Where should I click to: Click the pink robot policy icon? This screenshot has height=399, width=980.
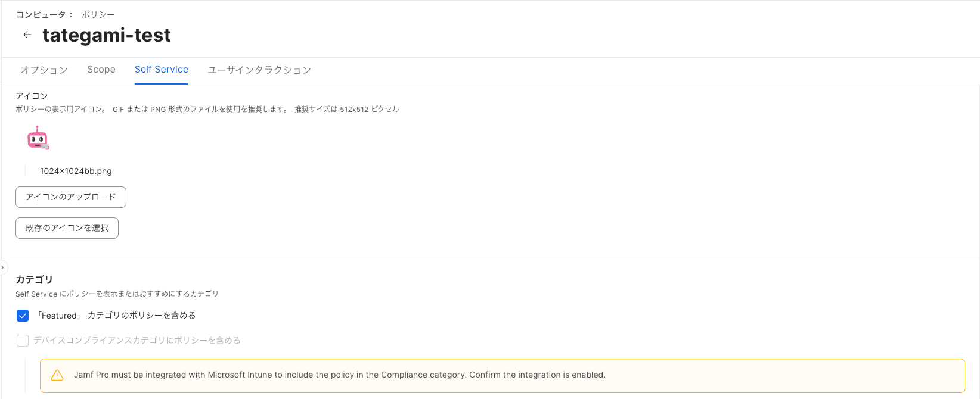pyautogui.click(x=38, y=138)
